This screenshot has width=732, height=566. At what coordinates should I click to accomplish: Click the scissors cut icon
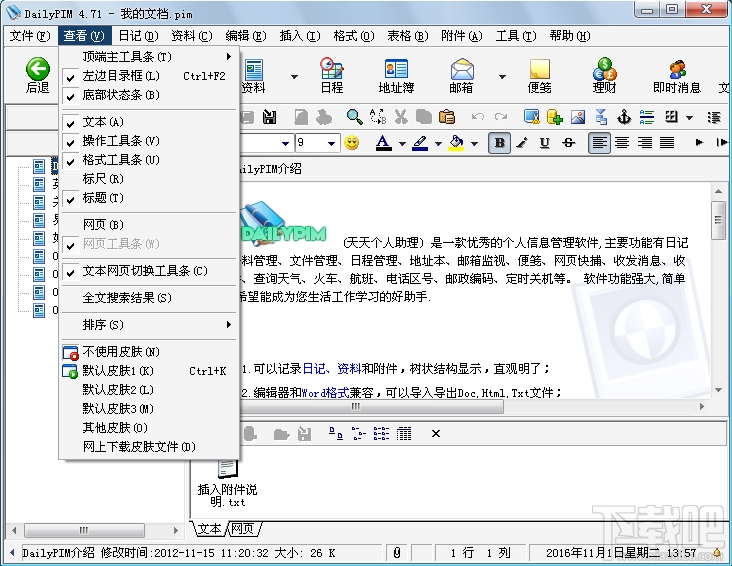point(401,117)
